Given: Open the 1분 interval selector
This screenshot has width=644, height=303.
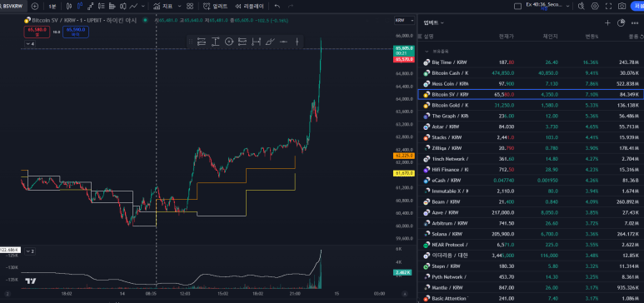Looking at the screenshot, I should [x=52, y=6].
